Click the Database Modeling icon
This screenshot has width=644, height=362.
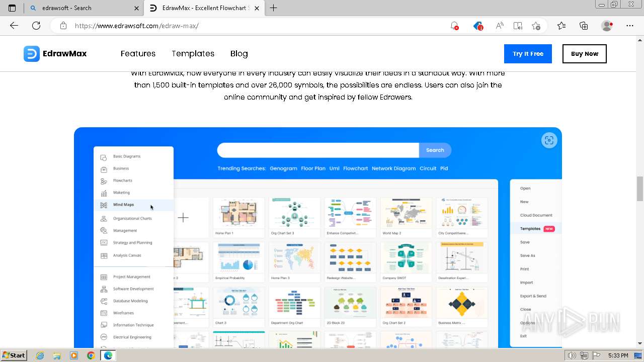coord(104,301)
